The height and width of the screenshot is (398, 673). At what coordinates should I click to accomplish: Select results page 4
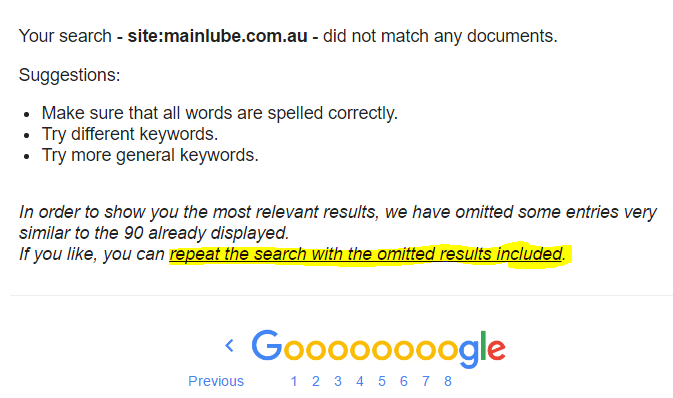[360, 381]
